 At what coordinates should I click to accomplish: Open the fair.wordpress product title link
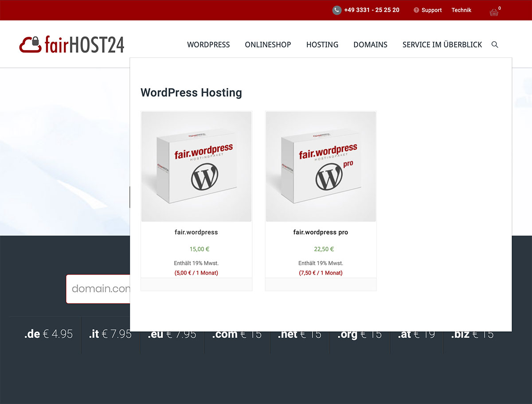196,232
